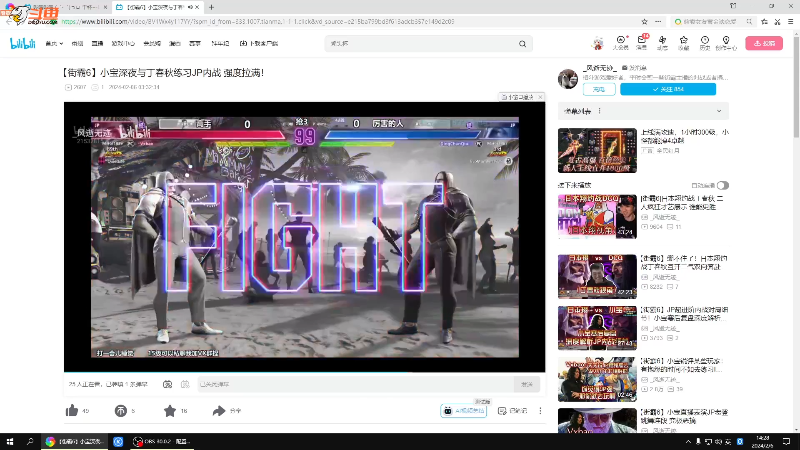The width and height of the screenshot is (800, 450).
Task: Open Windows taskbar search icon
Action: (x=30, y=441)
